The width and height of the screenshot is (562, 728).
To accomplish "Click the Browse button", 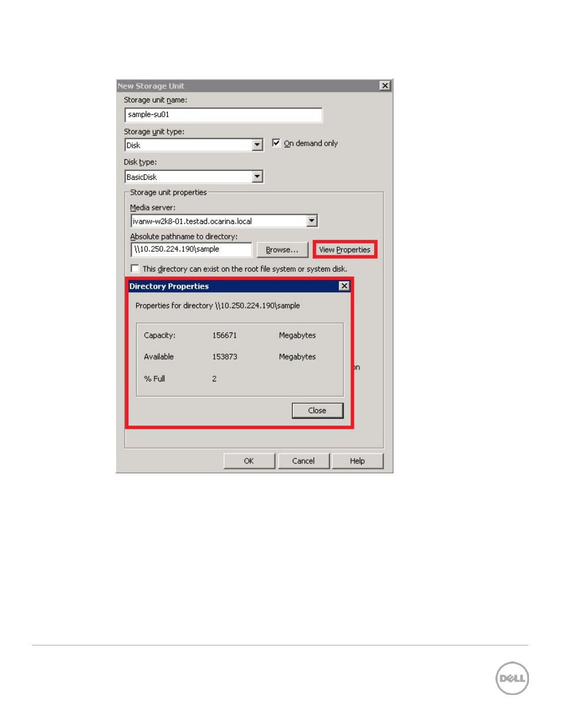I will click(282, 250).
